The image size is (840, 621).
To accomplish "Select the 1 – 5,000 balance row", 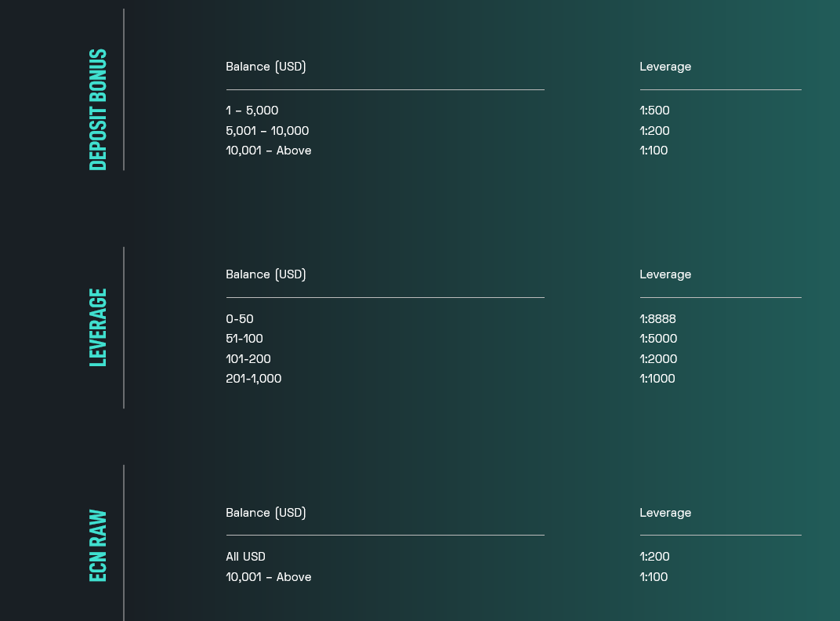I will [x=252, y=111].
